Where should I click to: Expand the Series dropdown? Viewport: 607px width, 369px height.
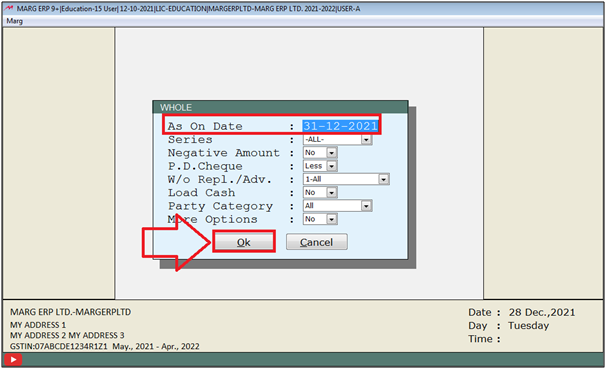[366, 139]
